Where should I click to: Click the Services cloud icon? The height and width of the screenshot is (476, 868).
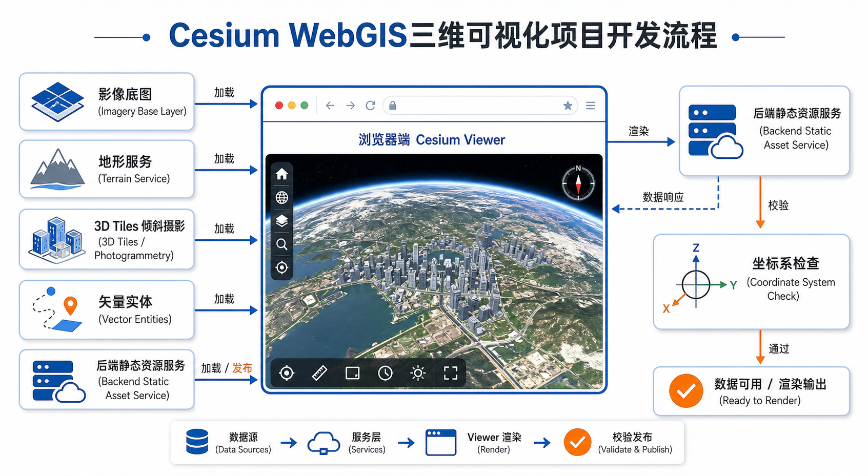click(324, 443)
